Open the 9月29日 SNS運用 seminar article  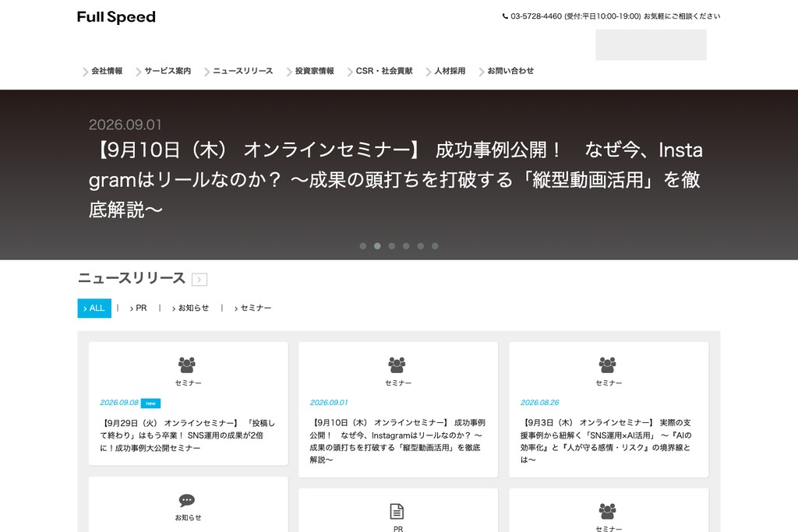[187, 435]
